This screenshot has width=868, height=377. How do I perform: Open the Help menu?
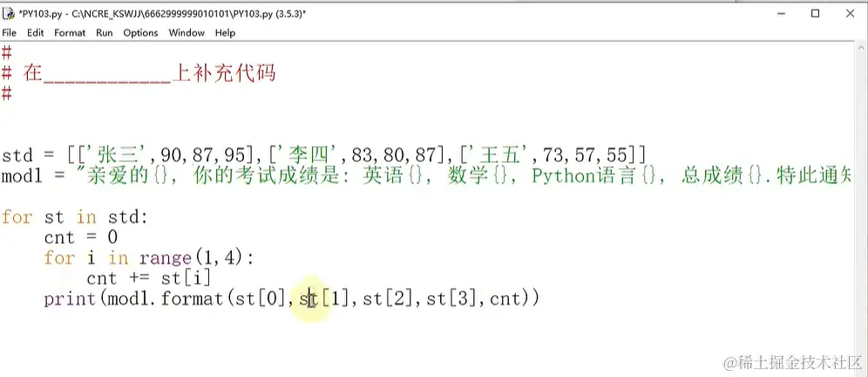coord(225,32)
